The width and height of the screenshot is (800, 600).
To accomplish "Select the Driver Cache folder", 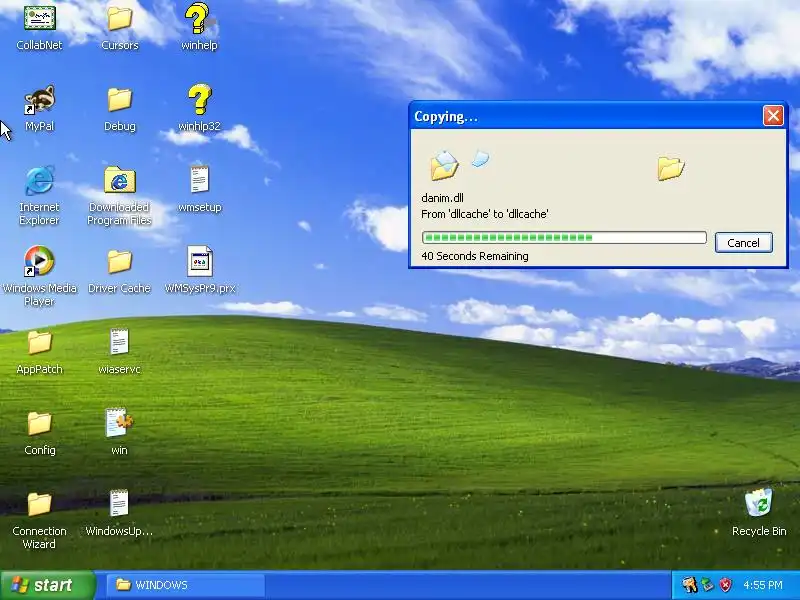I will [x=119, y=262].
